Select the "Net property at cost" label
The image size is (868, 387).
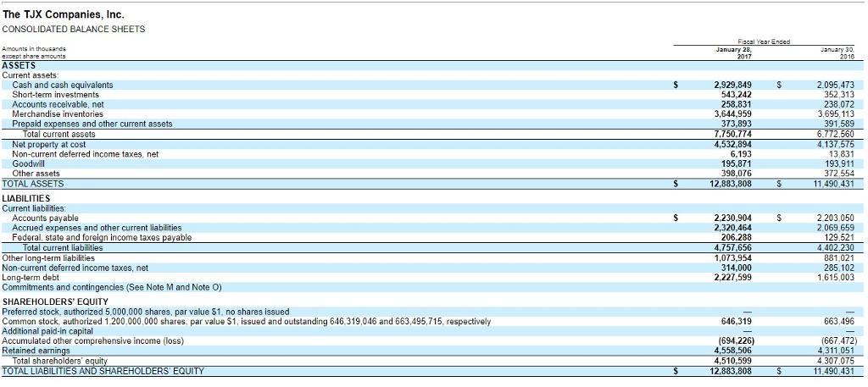tap(48, 145)
